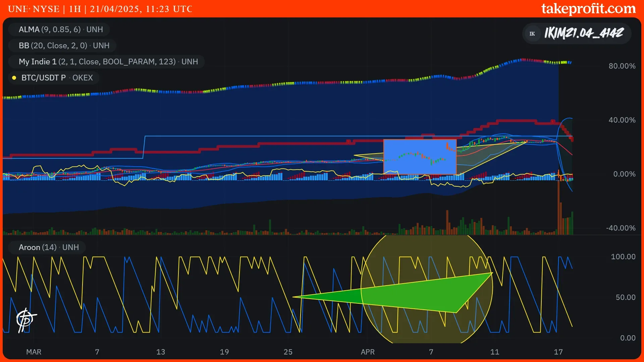
Task: Click the yellow dot beside BTC/USDT P
Action: click(14, 78)
